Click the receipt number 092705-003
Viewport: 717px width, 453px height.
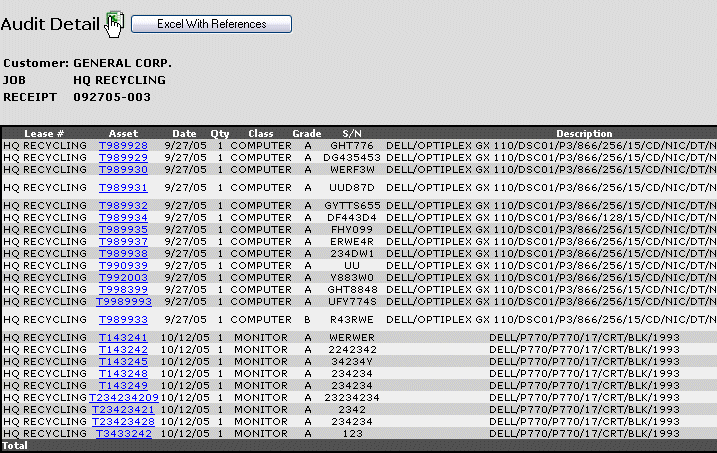pyautogui.click(x=112, y=97)
